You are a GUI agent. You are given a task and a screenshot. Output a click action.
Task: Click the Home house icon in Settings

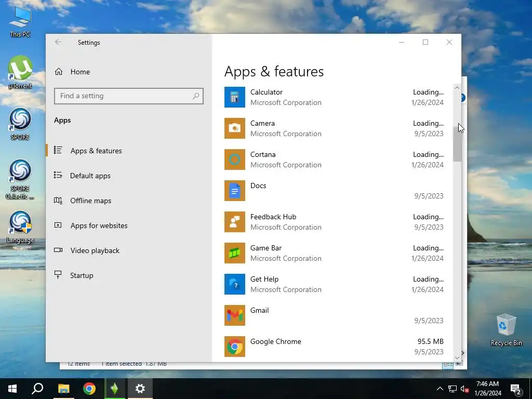(59, 72)
